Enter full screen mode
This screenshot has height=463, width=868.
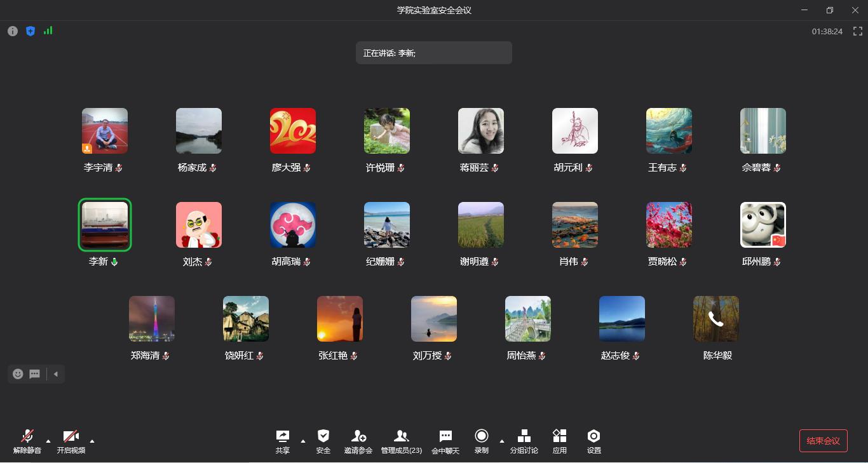[858, 31]
